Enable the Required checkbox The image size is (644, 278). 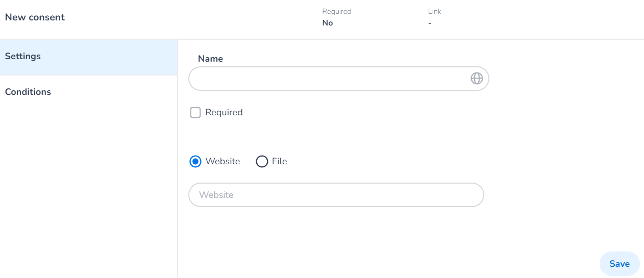195,113
